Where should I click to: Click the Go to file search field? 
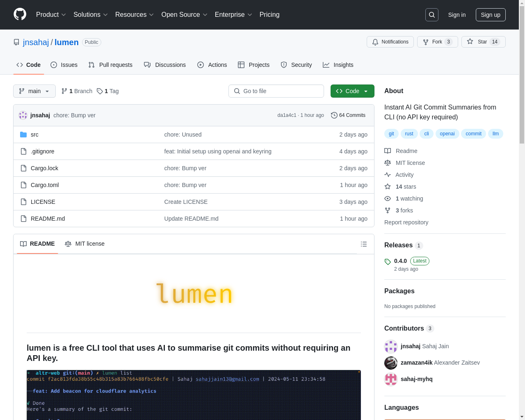click(276, 91)
